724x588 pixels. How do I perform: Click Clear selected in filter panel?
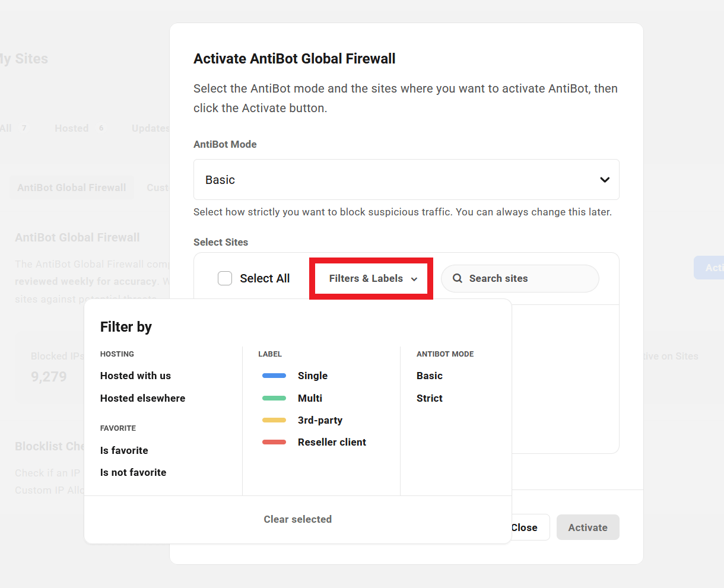pyautogui.click(x=297, y=519)
